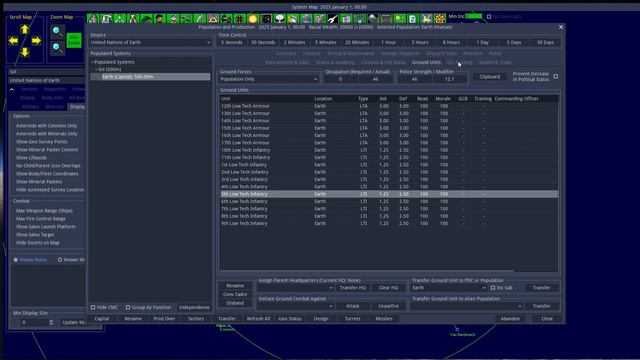Click the document page toolbar icon

413,18
